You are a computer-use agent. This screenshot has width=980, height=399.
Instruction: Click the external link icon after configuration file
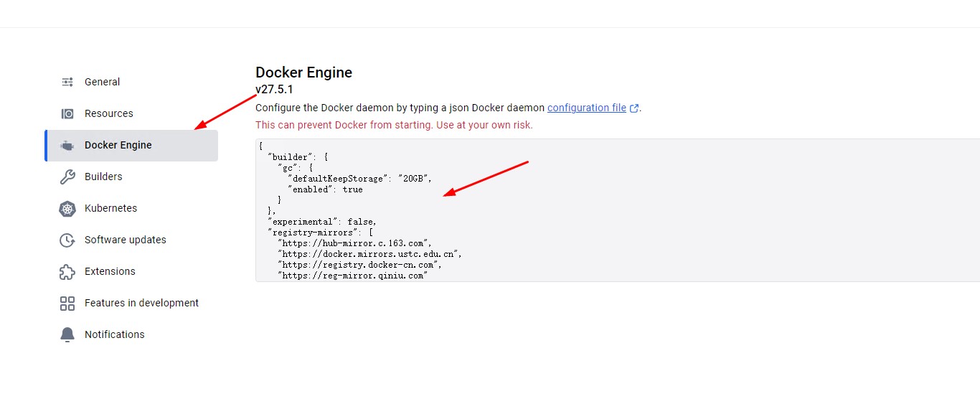pyautogui.click(x=634, y=108)
